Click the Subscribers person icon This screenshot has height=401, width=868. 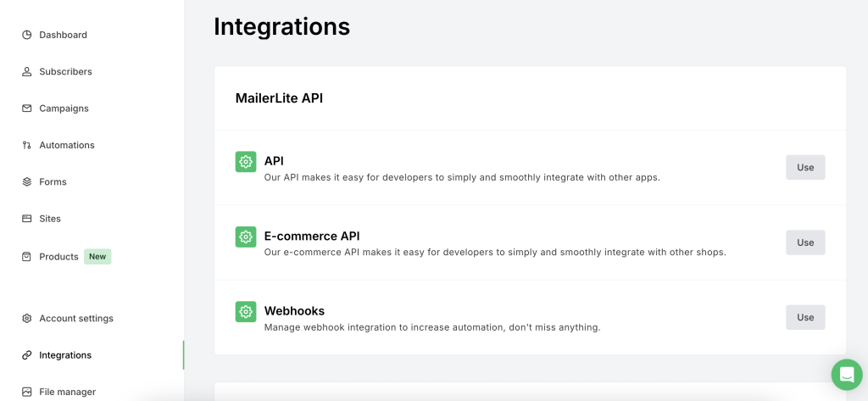pos(27,72)
